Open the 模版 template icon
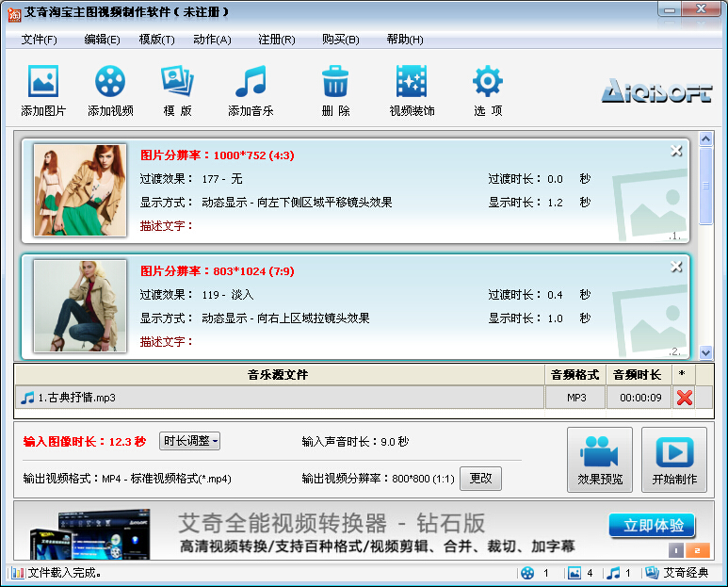Image resolution: width=728 pixels, height=587 pixels. (177, 81)
